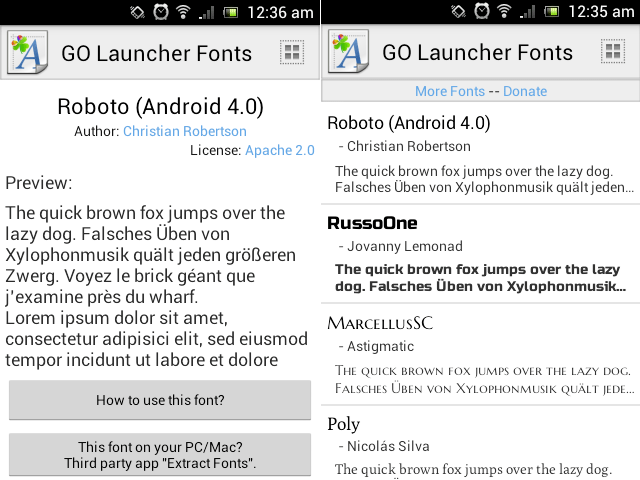Tap the alarm clock icon in the left status bar
The image size is (640, 480).
tap(161, 12)
